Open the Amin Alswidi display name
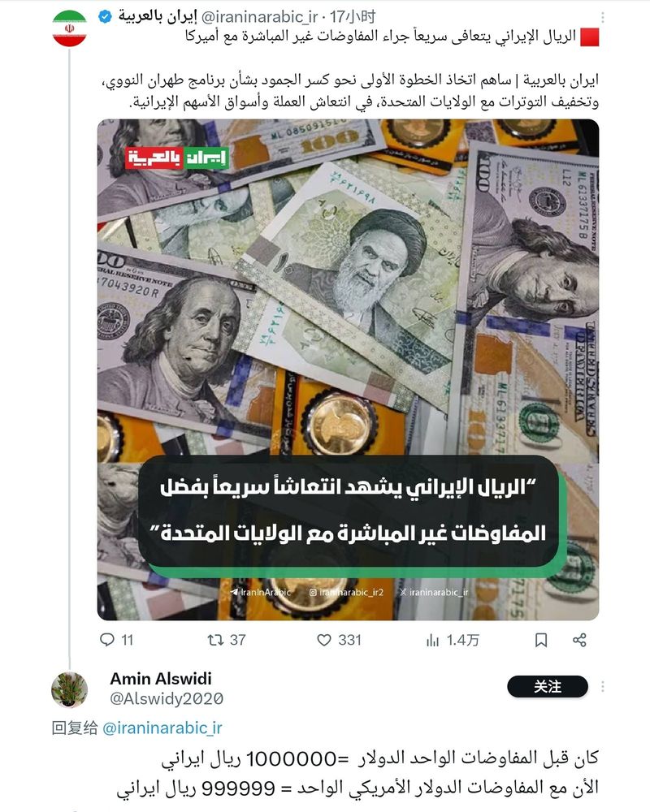This screenshot has width=650, height=812. click(161, 678)
